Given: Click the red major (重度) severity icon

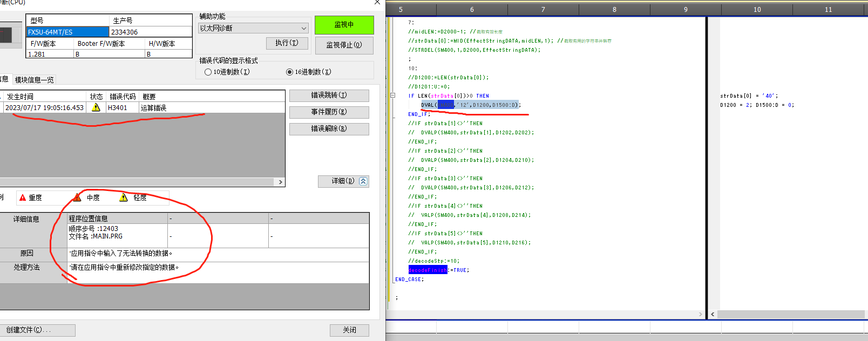Looking at the screenshot, I should click(23, 198).
